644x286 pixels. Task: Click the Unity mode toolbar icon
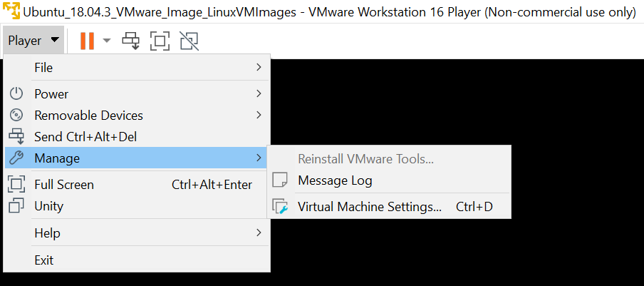point(189,41)
